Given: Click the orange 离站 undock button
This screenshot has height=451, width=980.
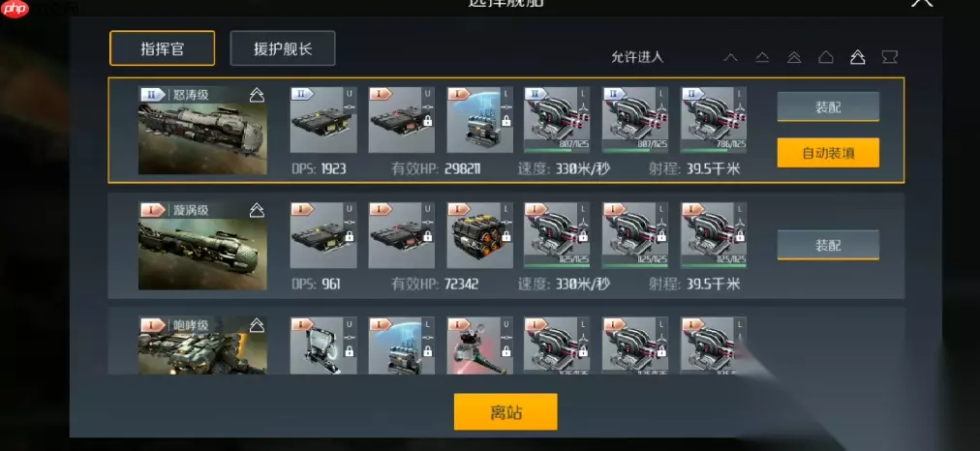Looking at the screenshot, I should tap(505, 411).
